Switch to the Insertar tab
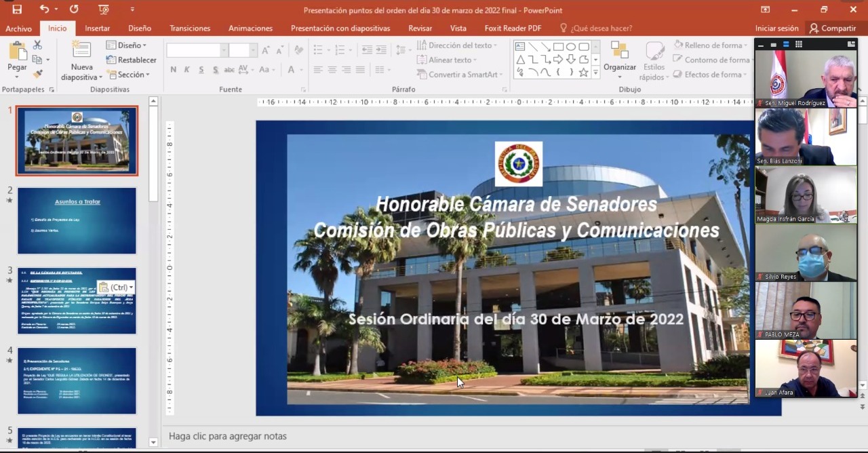Screen dimensions: 868x453 pos(98,28)
